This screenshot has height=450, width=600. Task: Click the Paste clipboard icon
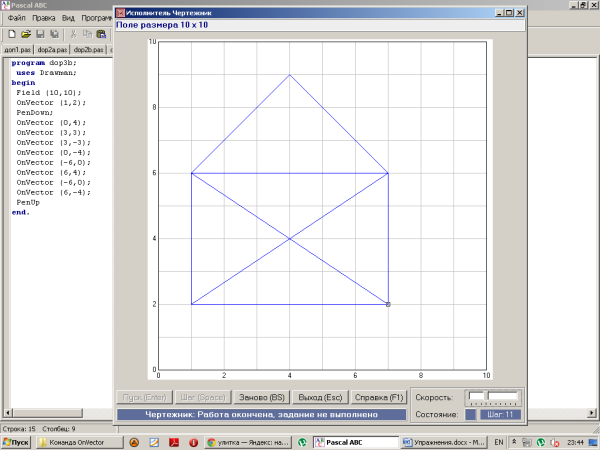click(101, 33)
